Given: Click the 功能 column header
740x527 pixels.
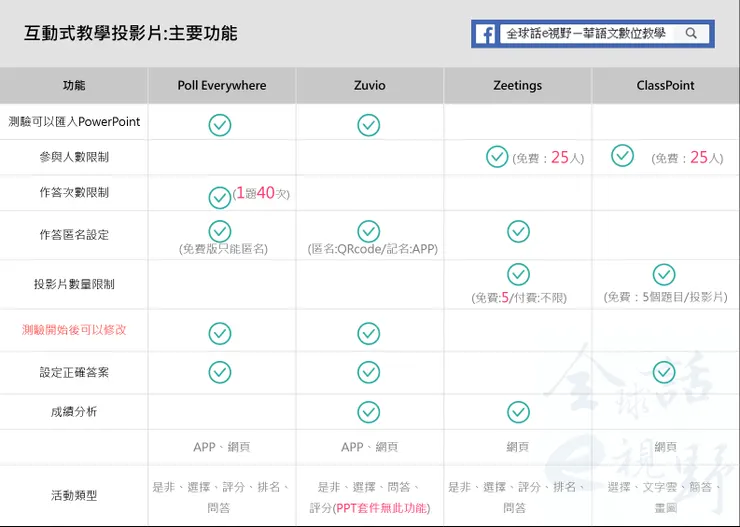Looking at the screenshot, I should (x=74, y=85).
